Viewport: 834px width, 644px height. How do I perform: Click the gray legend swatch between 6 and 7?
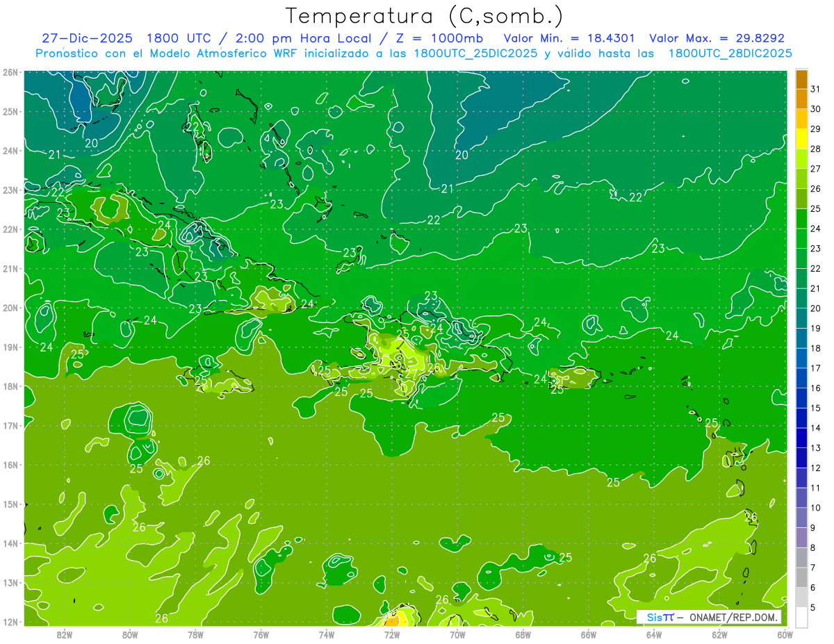[801, 577]
